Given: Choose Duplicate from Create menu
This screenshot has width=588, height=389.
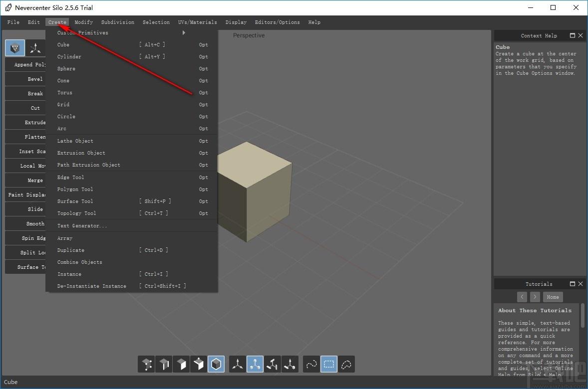Looking at the screenshot, I should [x=132, y=250].
